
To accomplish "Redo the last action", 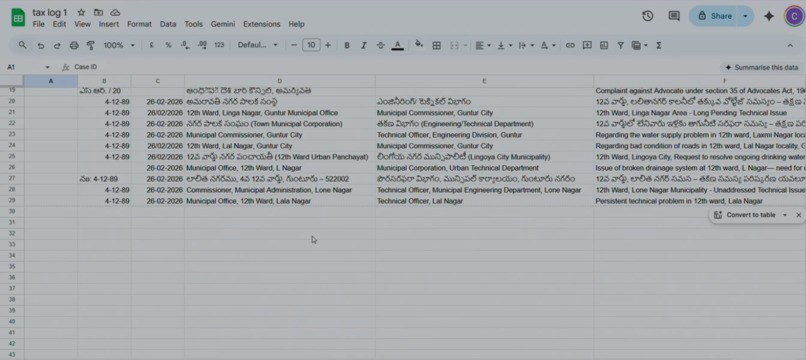I will 57,45.
